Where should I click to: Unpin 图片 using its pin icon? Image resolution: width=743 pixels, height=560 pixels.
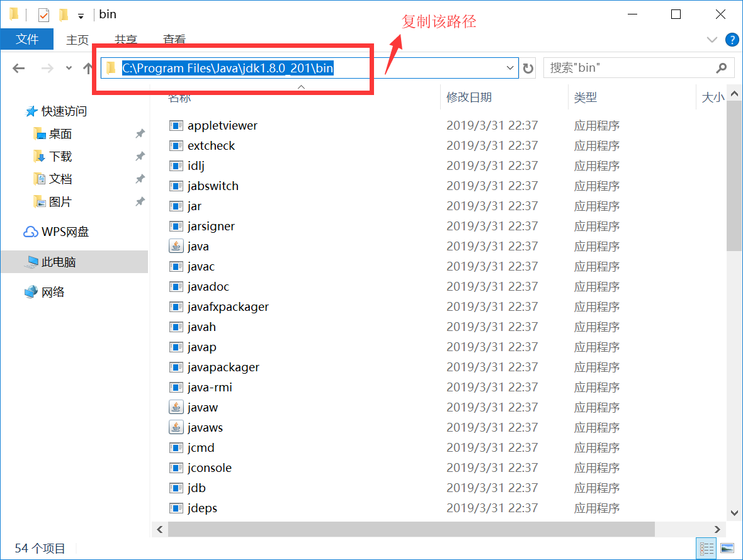(x=140, y=201)
